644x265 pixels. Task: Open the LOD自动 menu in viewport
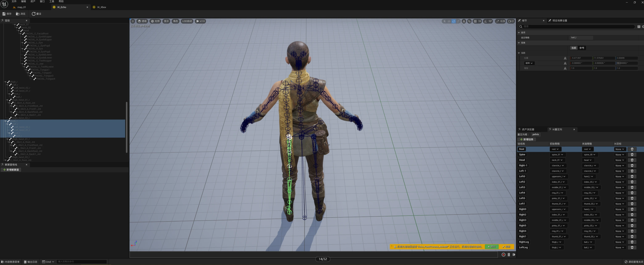[x=187, y=21]
